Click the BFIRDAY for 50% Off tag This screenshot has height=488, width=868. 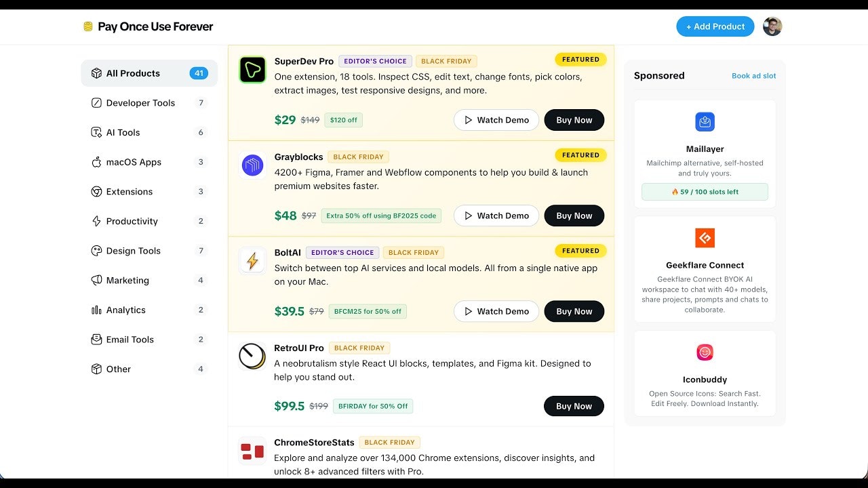pyautogui.click(x=373, y=406)
